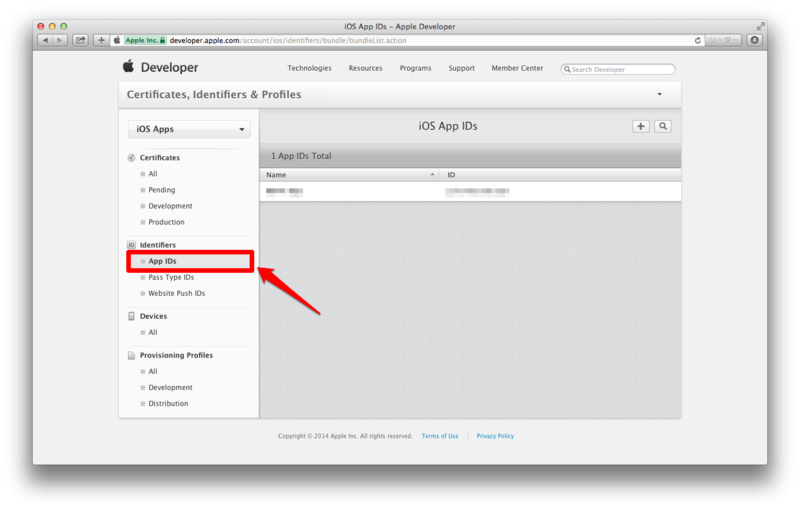Show Development certificates

[170, 206]
